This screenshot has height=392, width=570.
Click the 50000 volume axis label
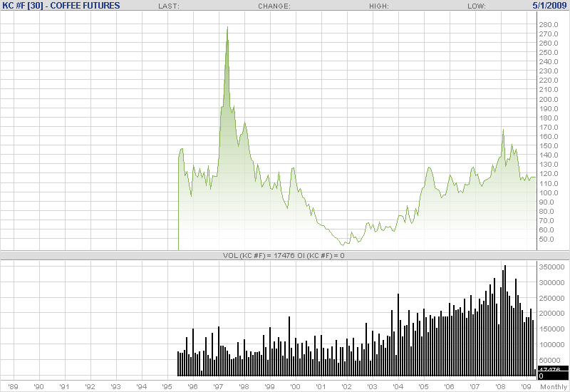(x=549, y=361)
